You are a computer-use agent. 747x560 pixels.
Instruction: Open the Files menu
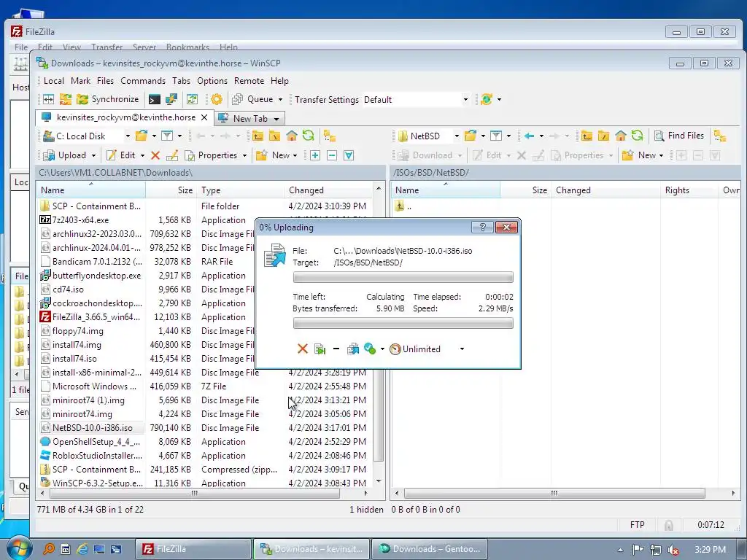105,81
